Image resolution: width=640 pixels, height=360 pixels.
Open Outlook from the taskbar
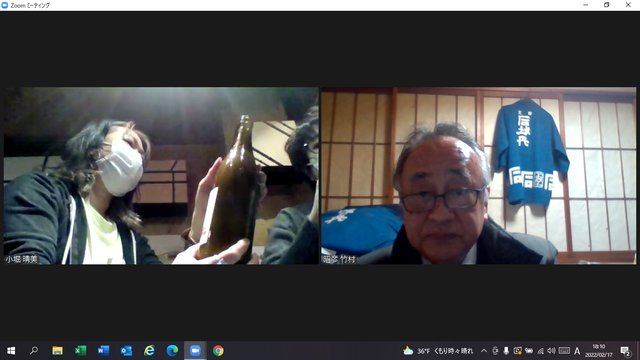[127, 351]
